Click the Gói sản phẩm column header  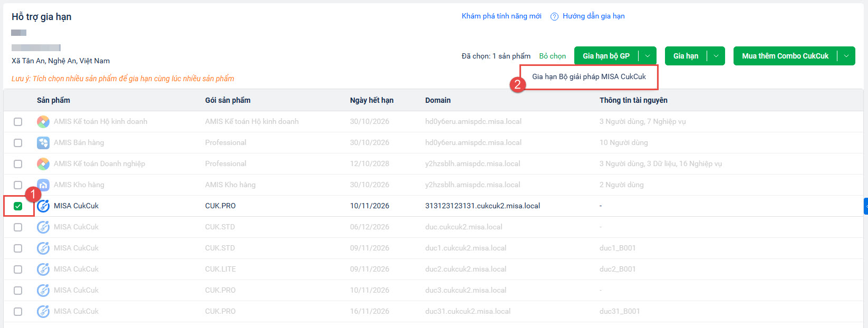(228, 100)
